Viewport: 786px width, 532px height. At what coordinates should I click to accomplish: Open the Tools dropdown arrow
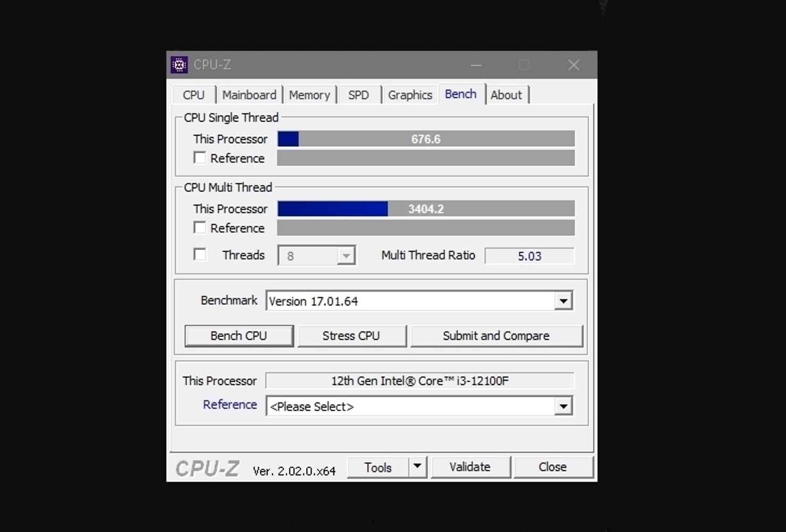click(418, 467)
